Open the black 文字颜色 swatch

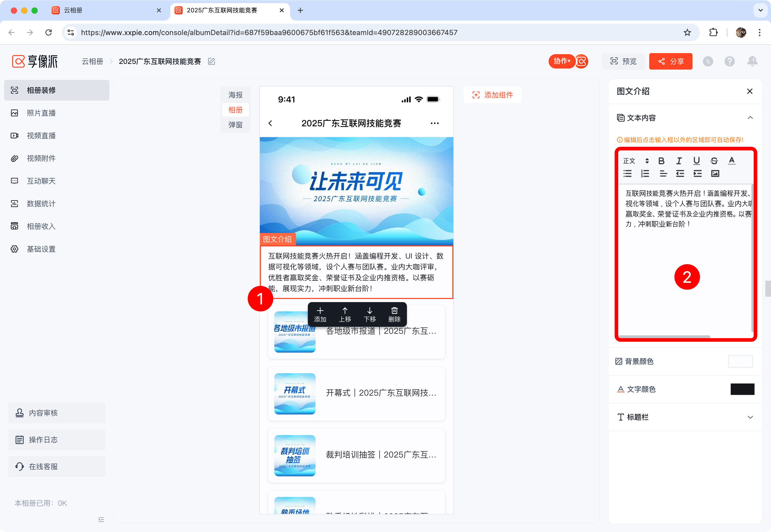tap(742, 389)
